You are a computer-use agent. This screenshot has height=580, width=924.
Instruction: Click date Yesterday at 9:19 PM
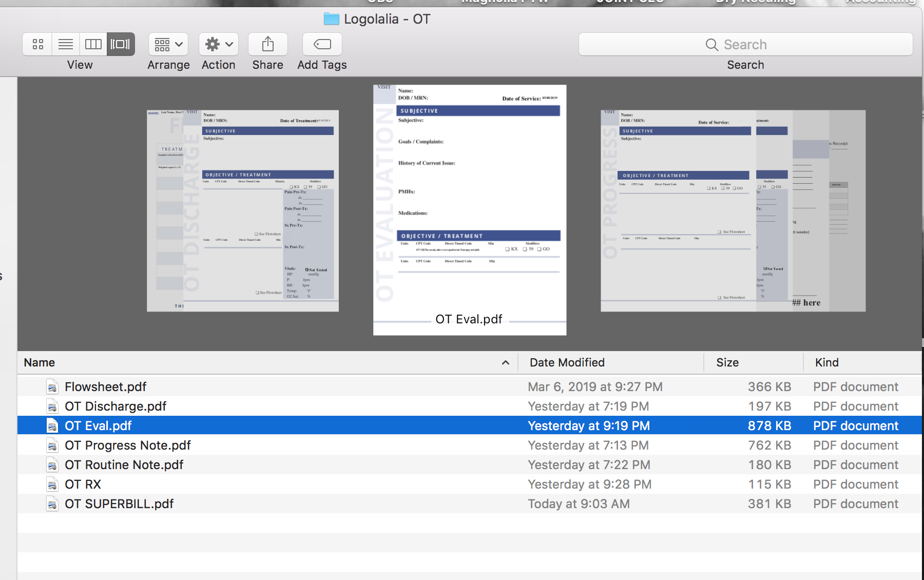coord(589,426)
